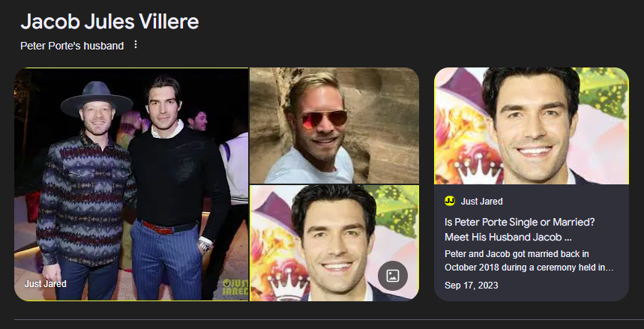Click the yellow JJ favicon in article card
The width and height of the screenshot is (644, 329).
tap(450, 202)
